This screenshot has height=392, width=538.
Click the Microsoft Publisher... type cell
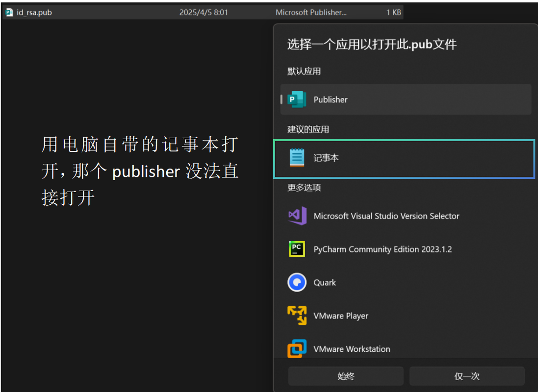311,12
